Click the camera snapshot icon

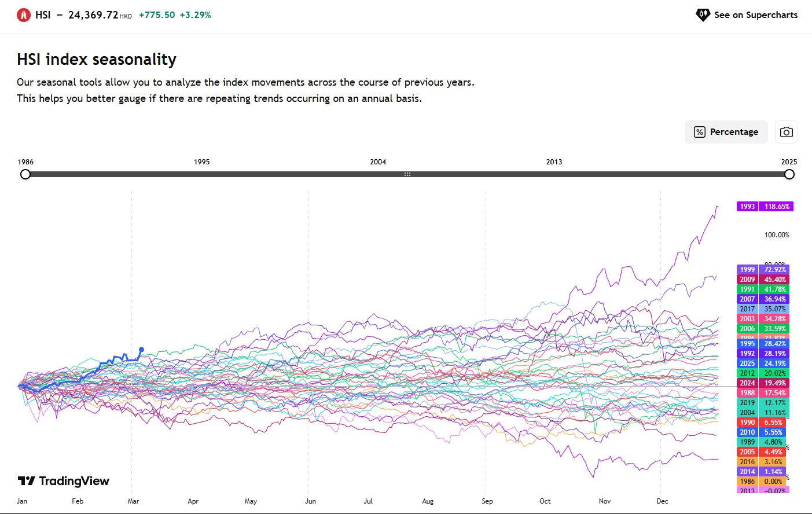click(x=786, y=131)
